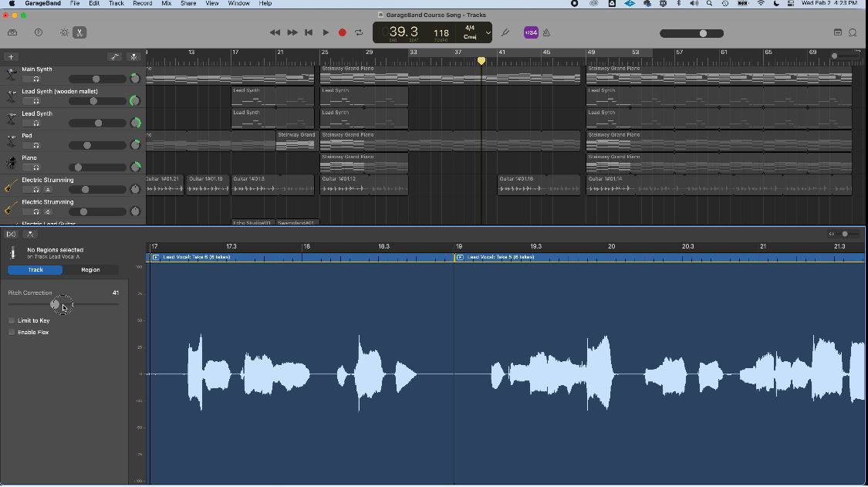Click the master volume slider knob
Image resolution: width=868 pixels, height=487 pixels.
pos(703,33)
